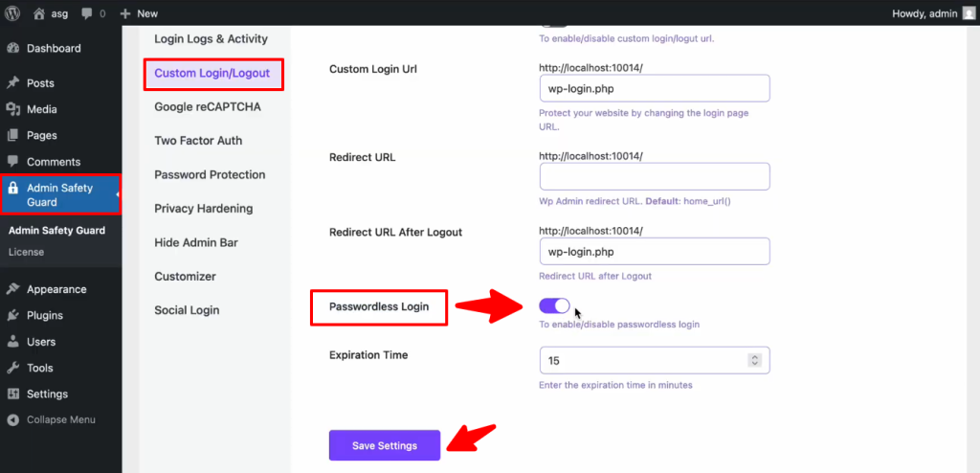The height and width of the screenshot is (473, 980).
Task: Click the Media library icon
Action: [x=13, y=109]
